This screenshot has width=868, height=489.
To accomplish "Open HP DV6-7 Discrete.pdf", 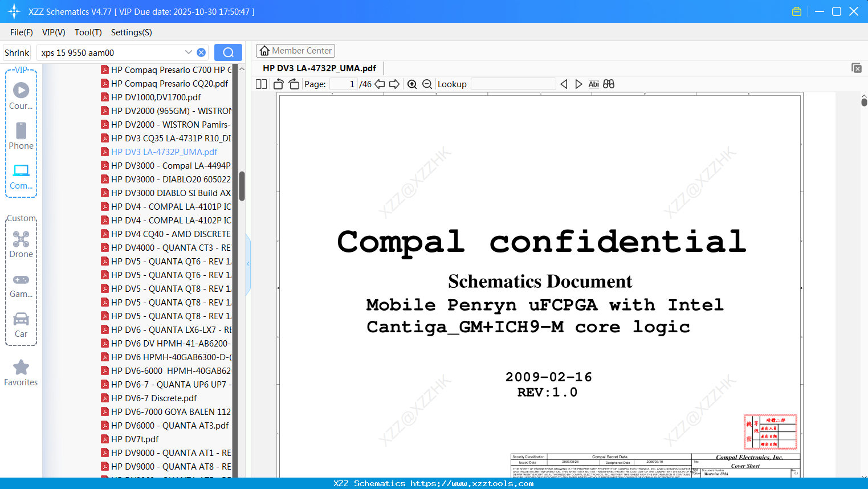I will 149,398.
